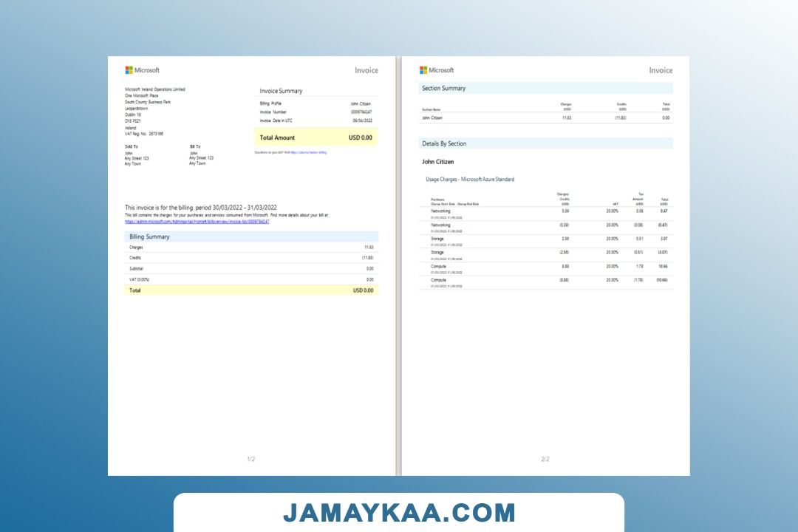Open the admin.microsoft.com invoice link
Viewport: 798px width, 532px height.
click(197, 221)
